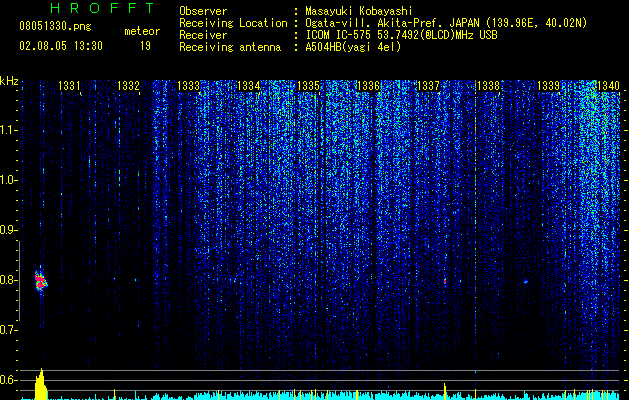Click the 0.8 kHz axis label
The width and height of the screenshot is (629, 400).
[x=7, y=280]
